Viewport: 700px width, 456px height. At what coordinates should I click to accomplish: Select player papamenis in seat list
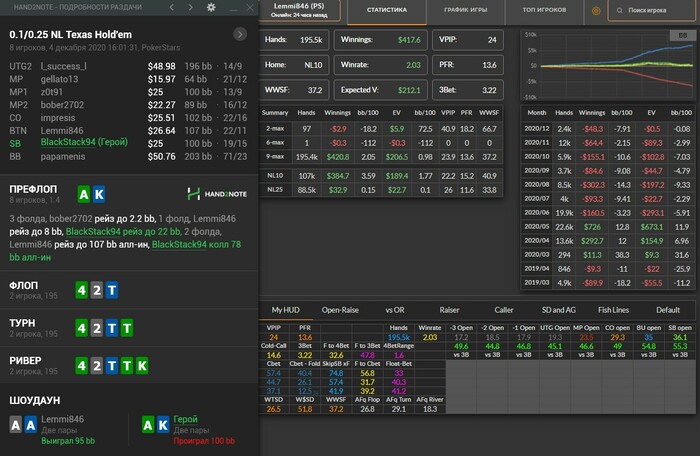(x=62, y=157)
